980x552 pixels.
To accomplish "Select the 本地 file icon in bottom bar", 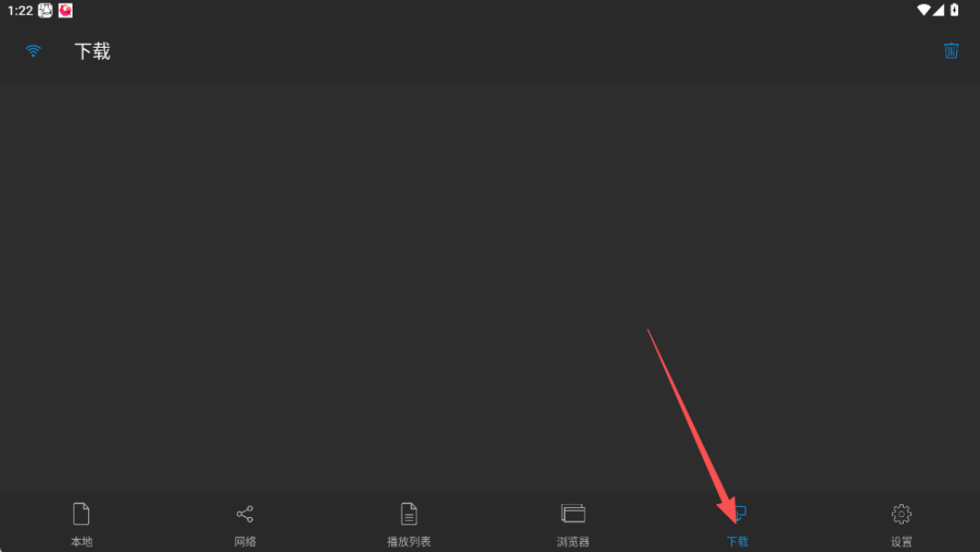I will coord(81,514).
